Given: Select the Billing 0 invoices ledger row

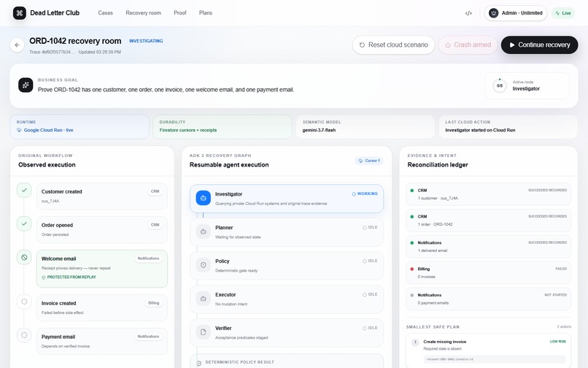Looking at the screenshot, I should pyautogui.click(x=488, y=272).
